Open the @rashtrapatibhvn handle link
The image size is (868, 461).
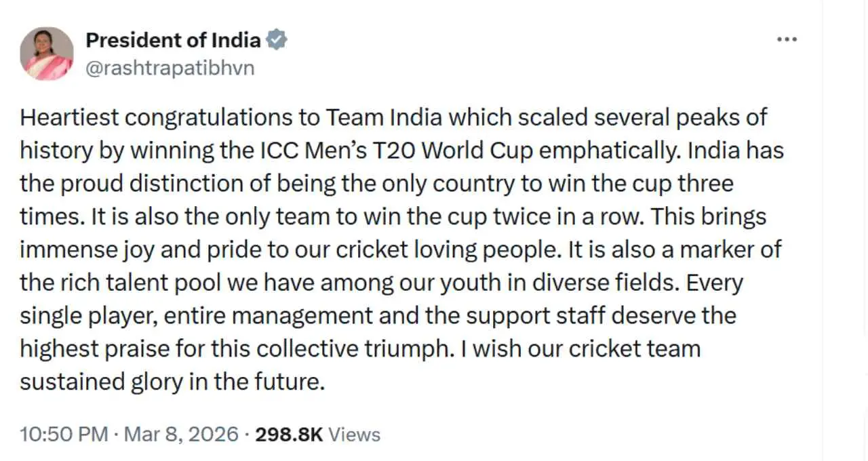coord(170,68)
